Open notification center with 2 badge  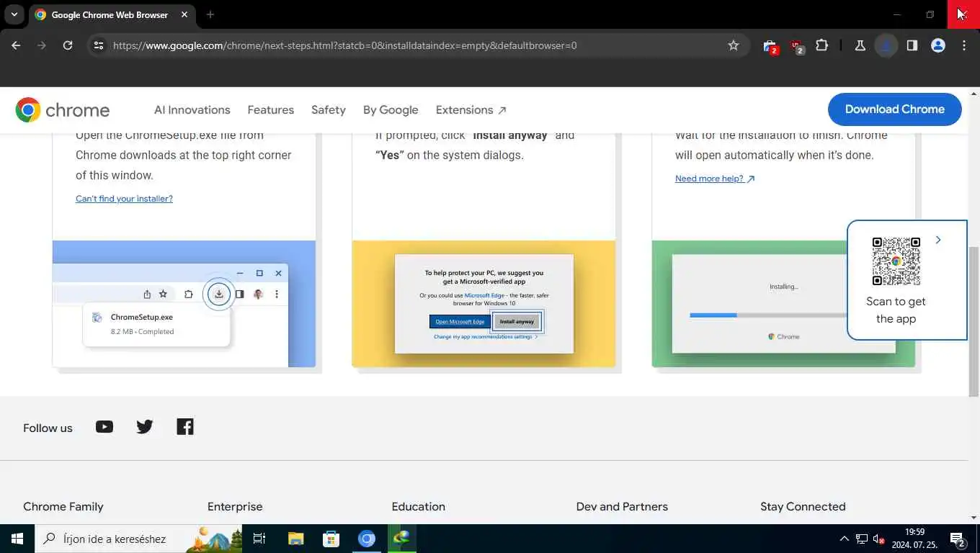958,539
